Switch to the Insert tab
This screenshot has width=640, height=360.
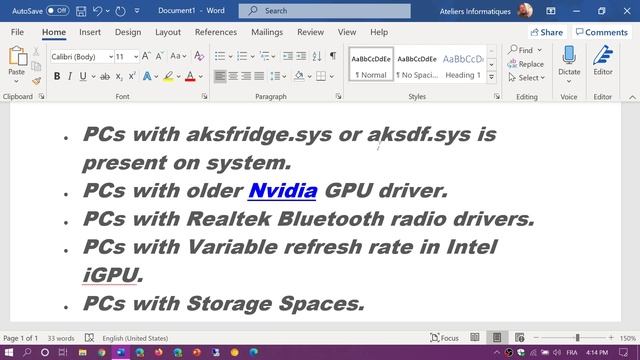[x=90, y=32]
